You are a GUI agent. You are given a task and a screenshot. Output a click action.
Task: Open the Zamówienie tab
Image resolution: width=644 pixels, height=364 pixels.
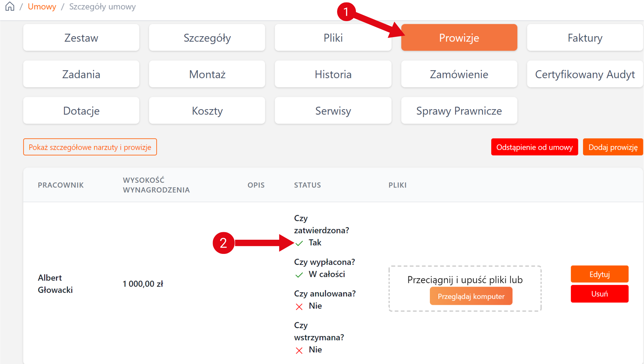(459, 74)
